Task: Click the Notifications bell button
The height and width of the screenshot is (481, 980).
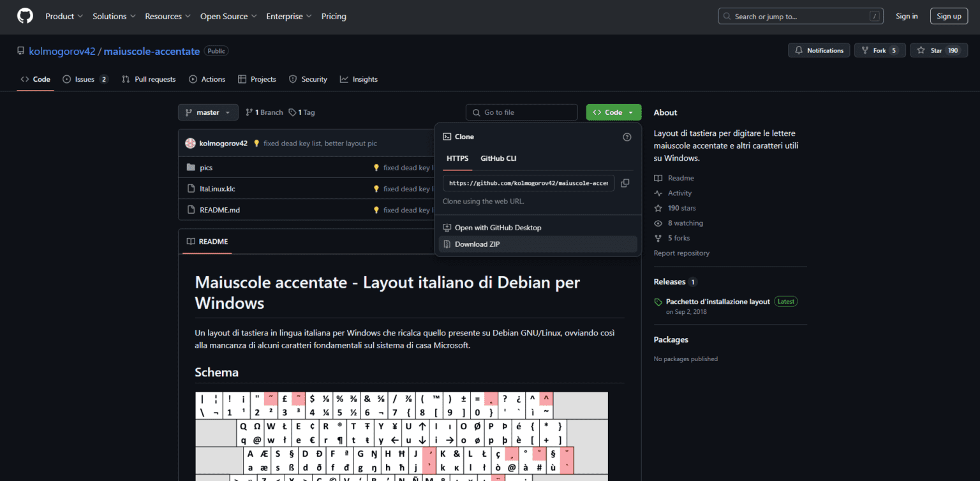Action: pos(819,50)
